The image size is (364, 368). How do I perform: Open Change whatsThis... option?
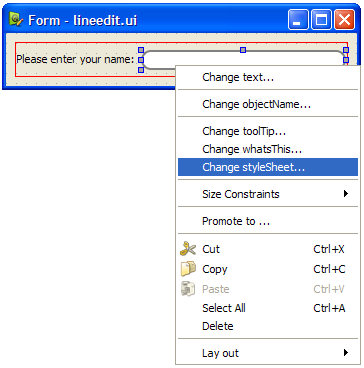tap(268, 149)
